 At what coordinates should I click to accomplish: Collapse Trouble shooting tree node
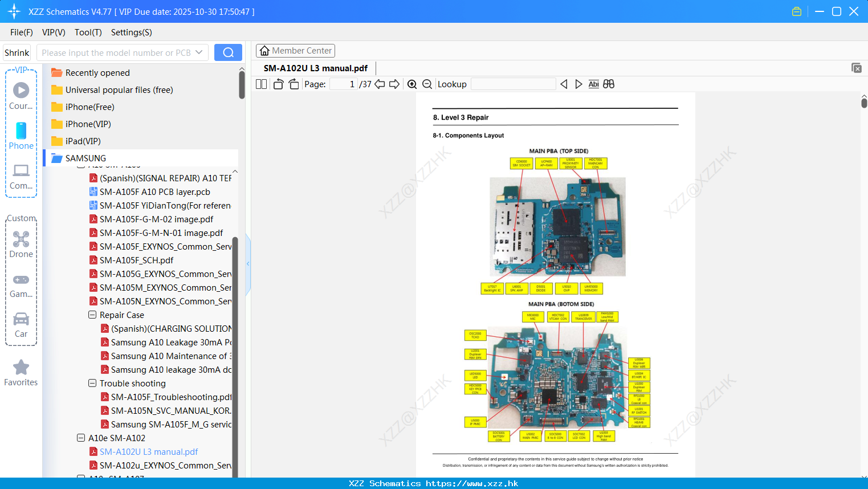click(92, 383)
